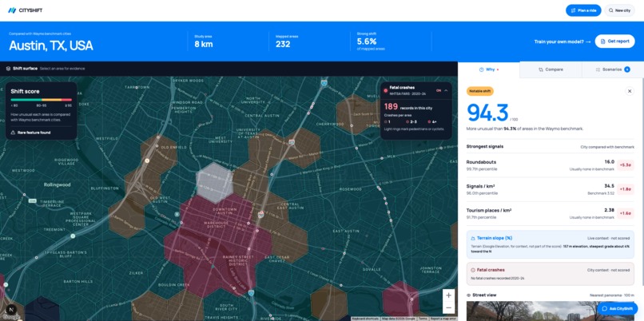Click the Get report button
644x321 pixels.
(615, 41)
